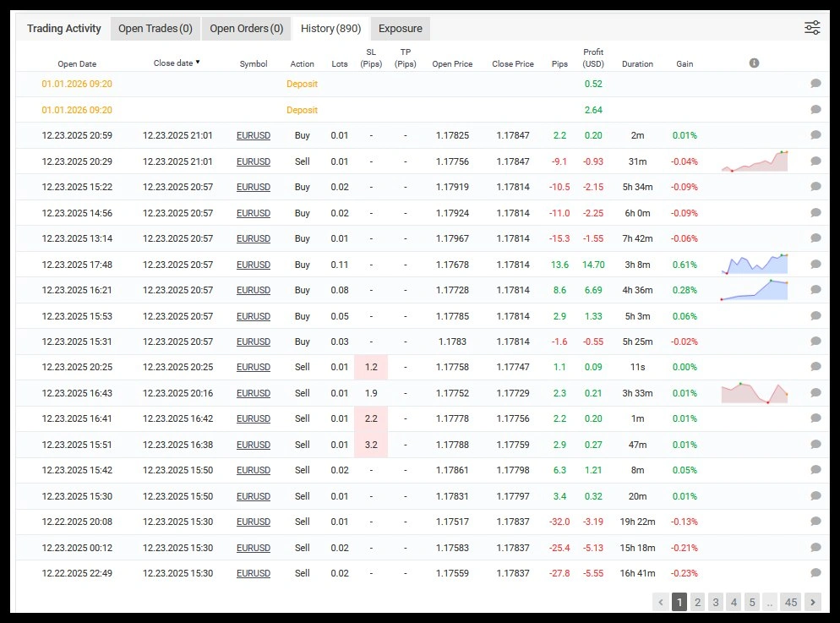Go to next page using right arrow
Image resolution: width=840 pixels, height=623 pixels.
(812, 602)
